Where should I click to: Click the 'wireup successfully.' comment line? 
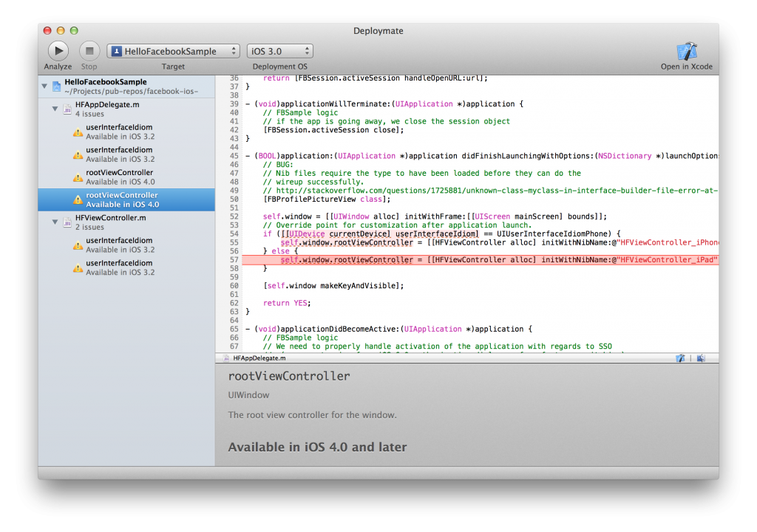313,182
